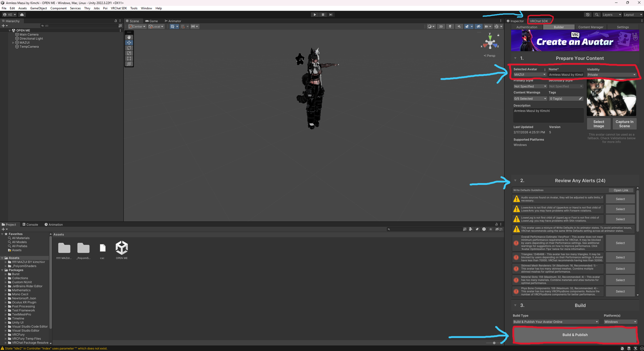Image resolution: width=644 pixels, height=351 pixels.
Task: Toggle scene lighting on or off
Action: tap(450, 27)
